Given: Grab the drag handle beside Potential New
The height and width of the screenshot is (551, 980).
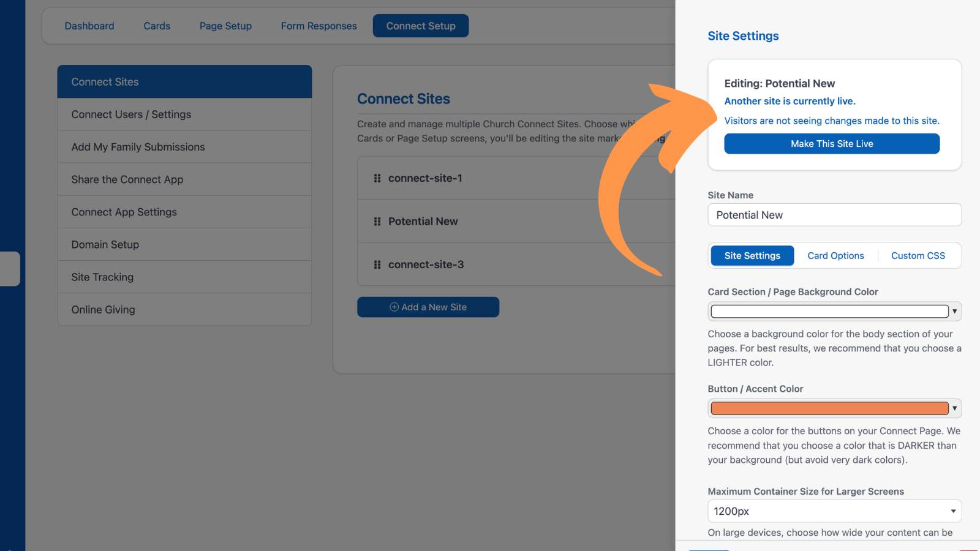Looking at the screenshot, I should pyautogui.click(x=377, y=222).
